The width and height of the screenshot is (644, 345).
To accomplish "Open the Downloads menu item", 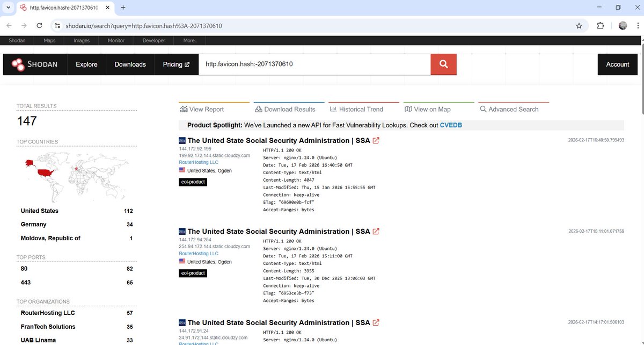I will pos(130,64).
